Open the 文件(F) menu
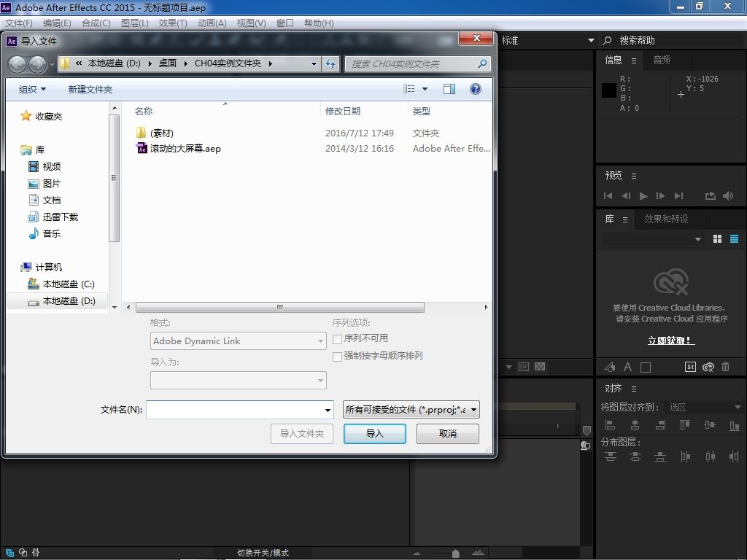 pyautogui.click(x=18, y=23)
